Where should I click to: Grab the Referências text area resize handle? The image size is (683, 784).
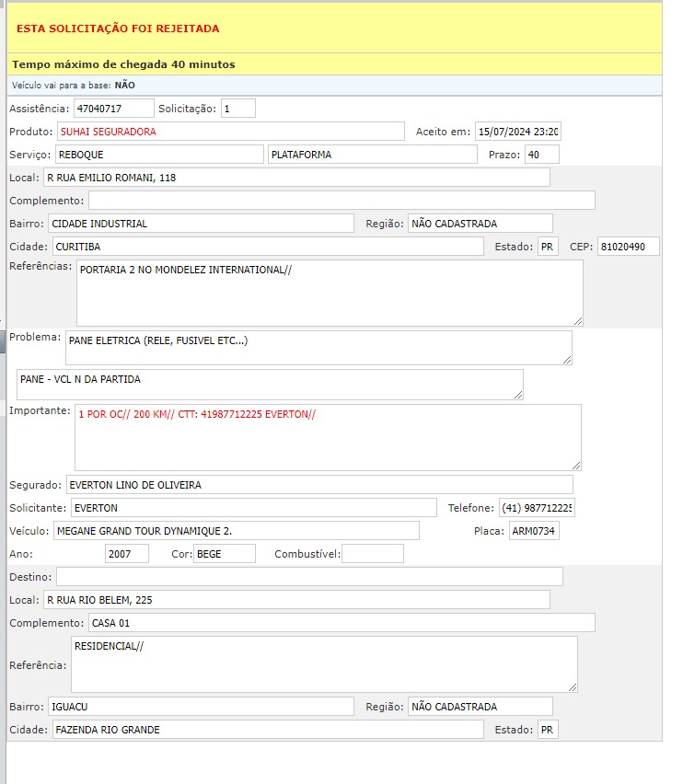[x=578, y=320]
